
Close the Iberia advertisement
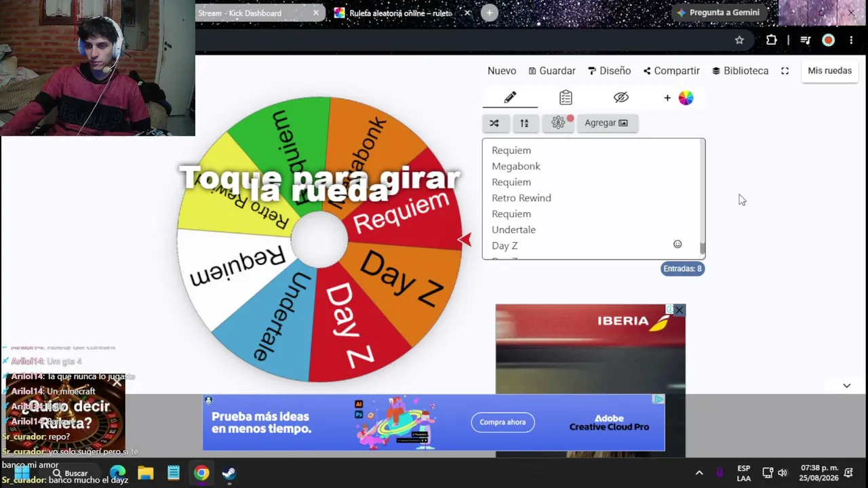(679, 310)
